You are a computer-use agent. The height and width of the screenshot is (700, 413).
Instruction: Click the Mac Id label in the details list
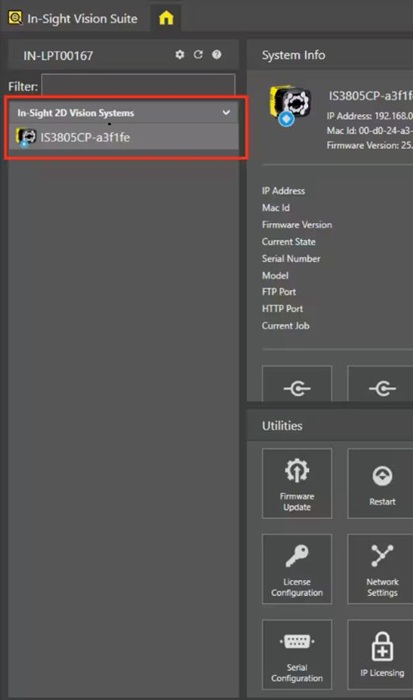(x=275, y=208)
